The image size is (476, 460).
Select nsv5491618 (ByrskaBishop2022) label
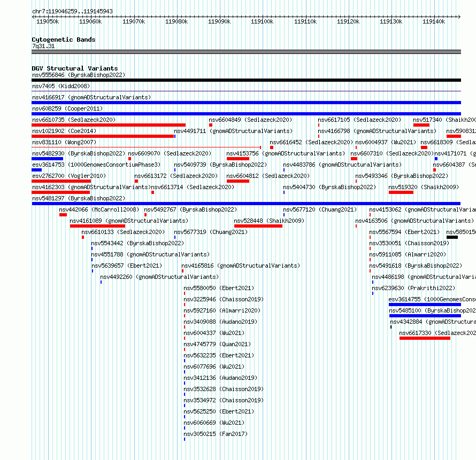[x=416, y=266]
